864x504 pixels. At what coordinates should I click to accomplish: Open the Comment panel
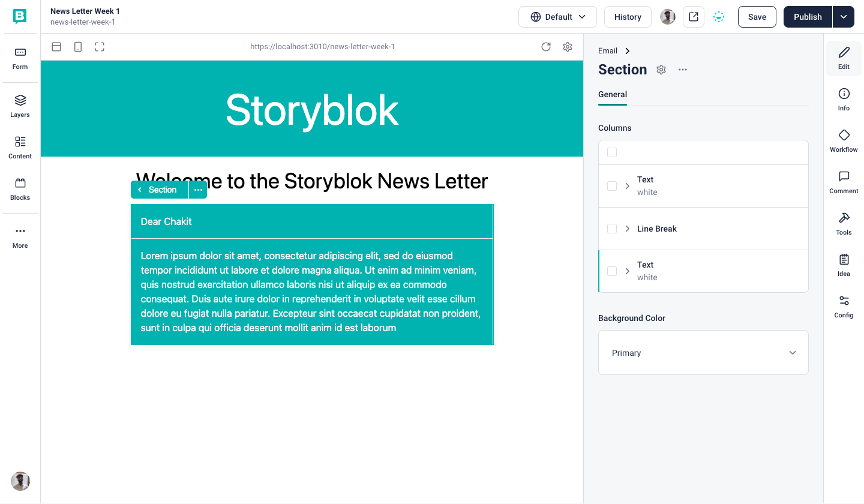844,182
